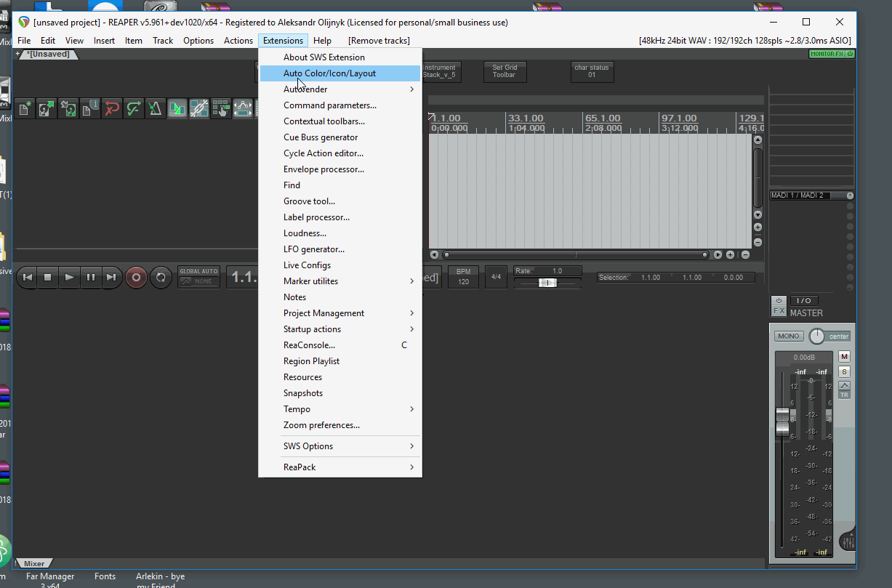Expand the Tempo submenu
The image size is (892, 588).
[340, 409]
